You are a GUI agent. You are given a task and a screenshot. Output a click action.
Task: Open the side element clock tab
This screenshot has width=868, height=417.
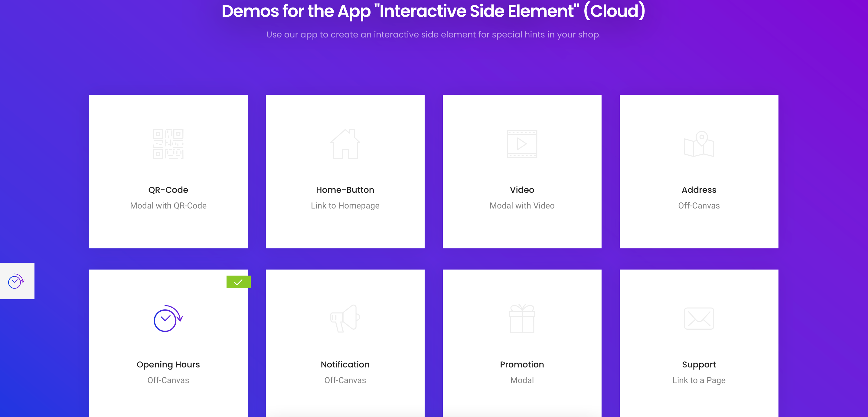(x=17, y=281)
